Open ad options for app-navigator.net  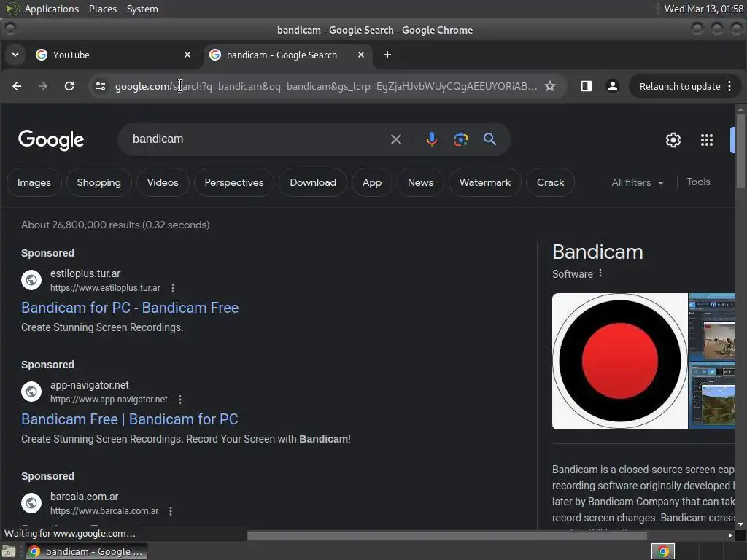180,400
